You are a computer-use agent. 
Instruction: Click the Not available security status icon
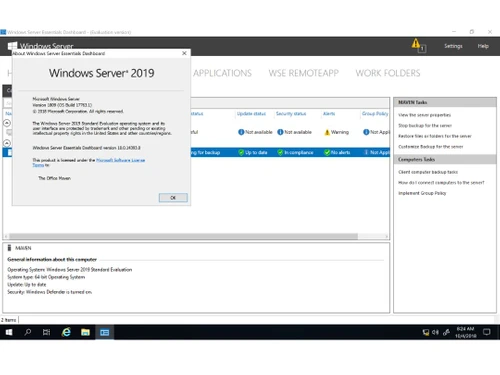[280, 132]
